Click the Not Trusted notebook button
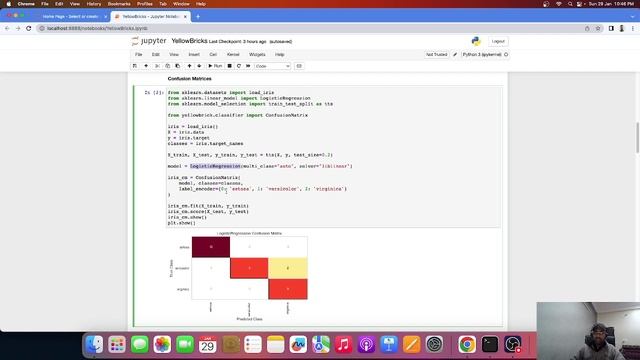The width and height of the screenshot is (640, 360). [436, 54]
